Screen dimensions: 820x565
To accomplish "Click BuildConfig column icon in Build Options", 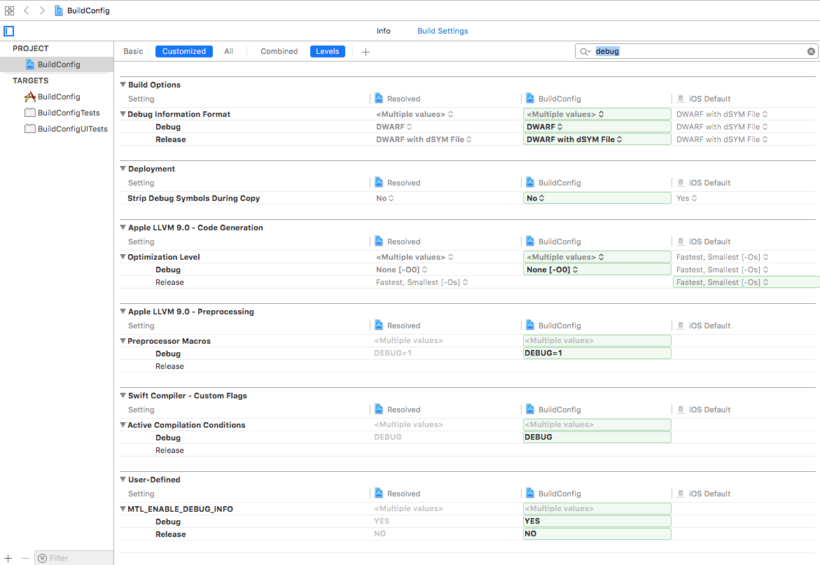I will pyautogui.click(x=530, y=98).
